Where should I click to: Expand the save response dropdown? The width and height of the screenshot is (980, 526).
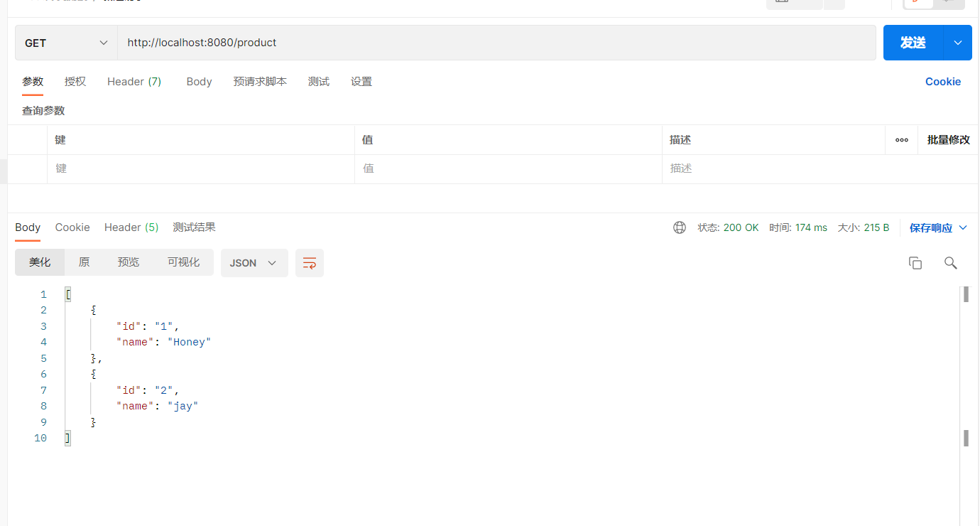963,227
